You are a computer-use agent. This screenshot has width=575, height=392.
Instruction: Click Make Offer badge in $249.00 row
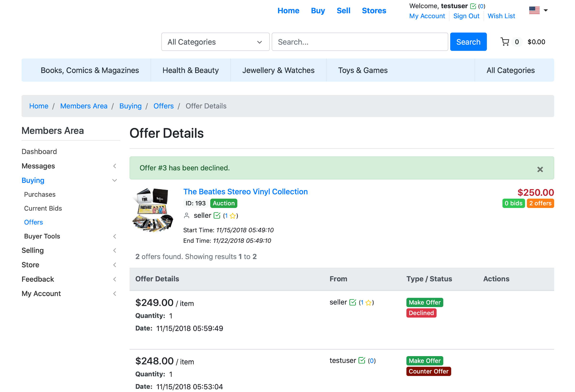tap(425, 302)
